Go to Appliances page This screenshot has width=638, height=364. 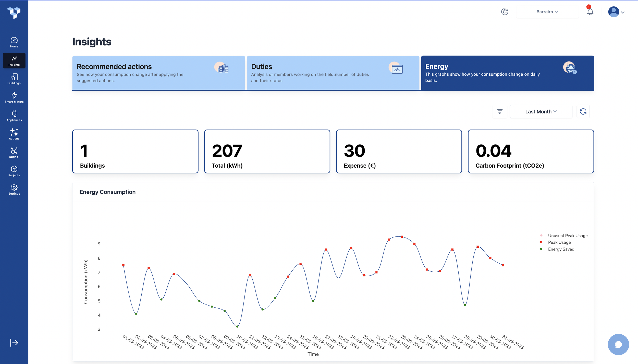(x=14, y=116)
